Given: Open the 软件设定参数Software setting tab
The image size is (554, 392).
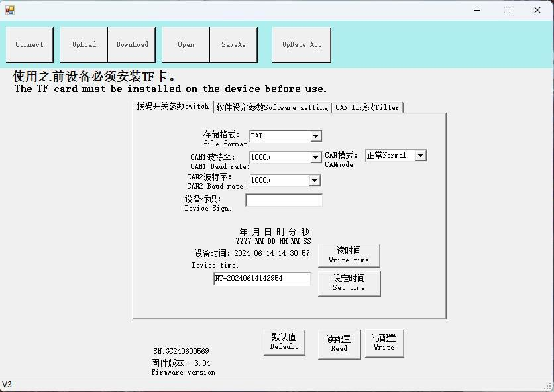Looking at the screenshot, I should click(272, 107).
